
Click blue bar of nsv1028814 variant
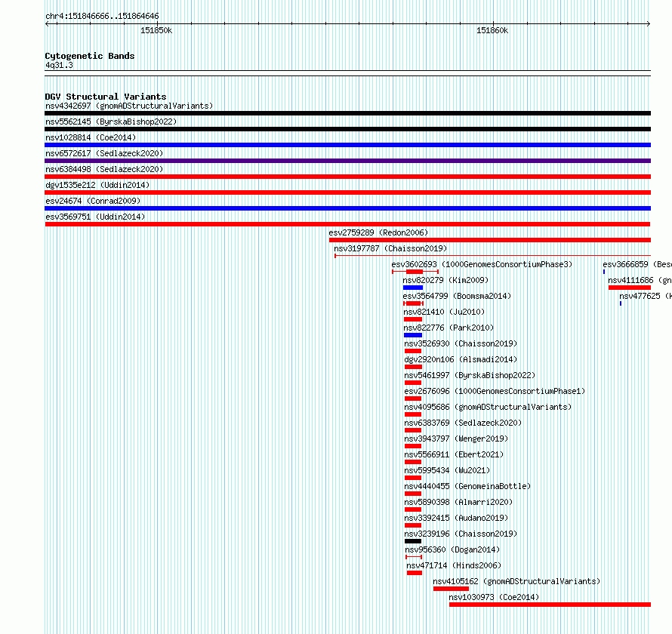[347, 145]
